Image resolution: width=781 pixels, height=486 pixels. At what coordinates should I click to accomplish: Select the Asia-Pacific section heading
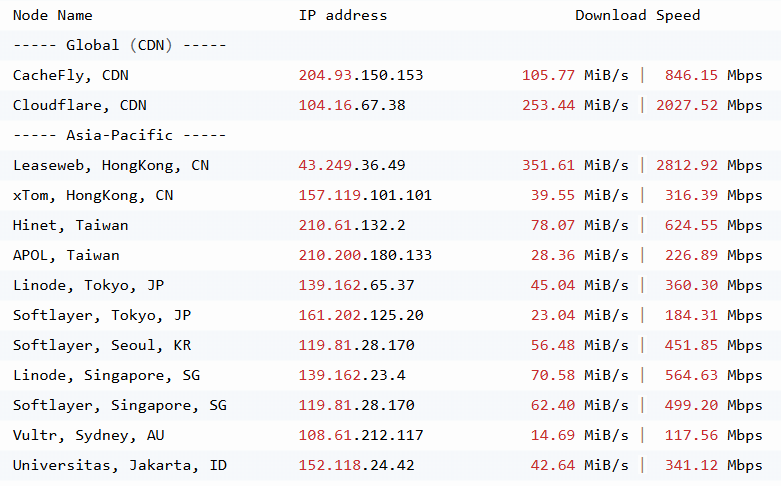coord(120,135)
